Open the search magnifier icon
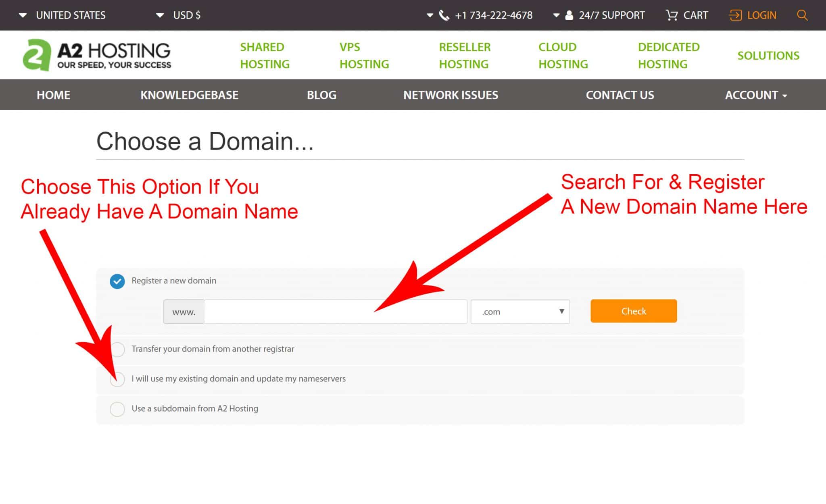The height and width of the screenshot is (504, 826). pos(802,15)
